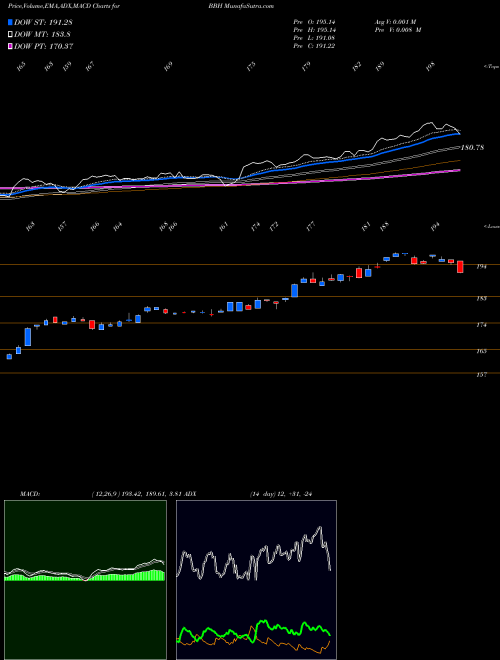
Task: Click the 'Pre V: 0.008 M' volume text
Action: click(x=398, y=30)
